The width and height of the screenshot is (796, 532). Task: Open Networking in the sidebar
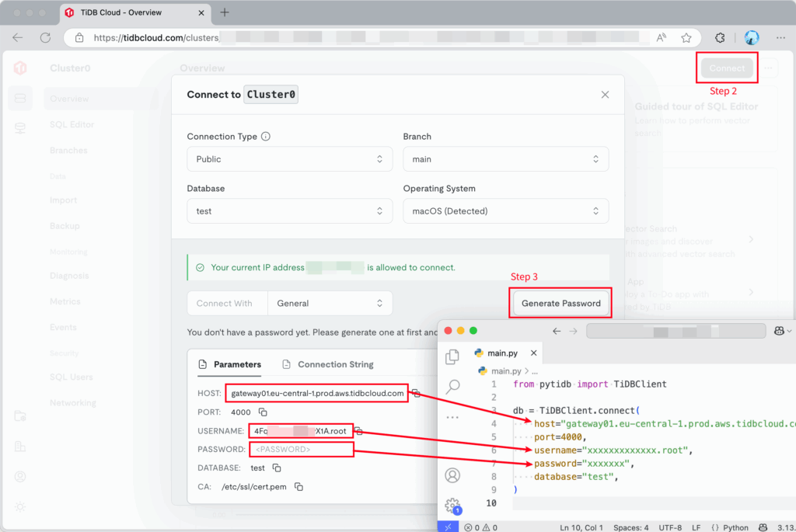pos(72,402)
